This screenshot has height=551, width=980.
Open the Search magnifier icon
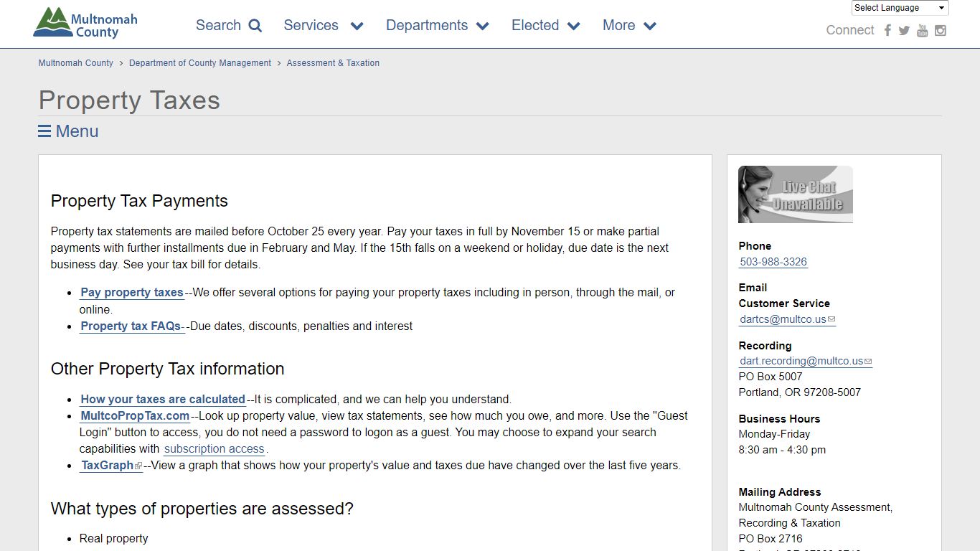tap(255, 26)
